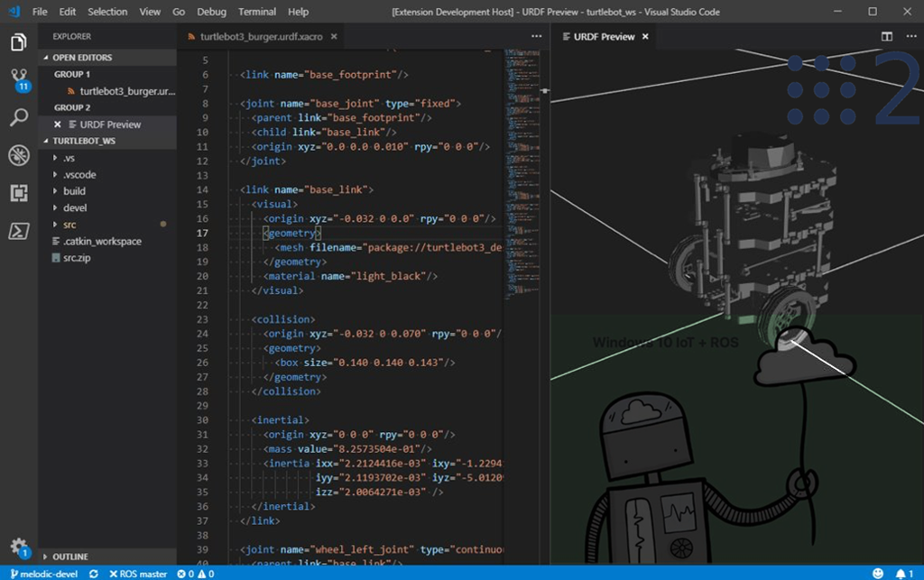Open errors and warnings count
924x580 pixels.
pos(196,574)
